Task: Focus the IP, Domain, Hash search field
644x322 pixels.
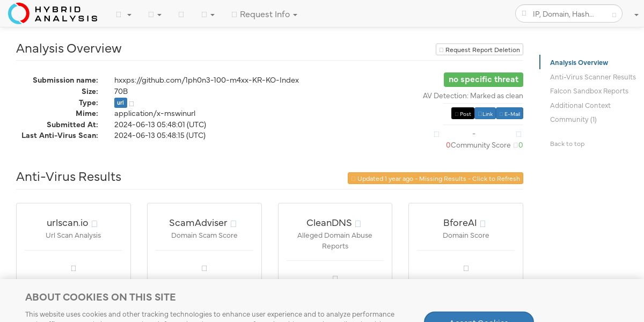Action: coord(569,14)
